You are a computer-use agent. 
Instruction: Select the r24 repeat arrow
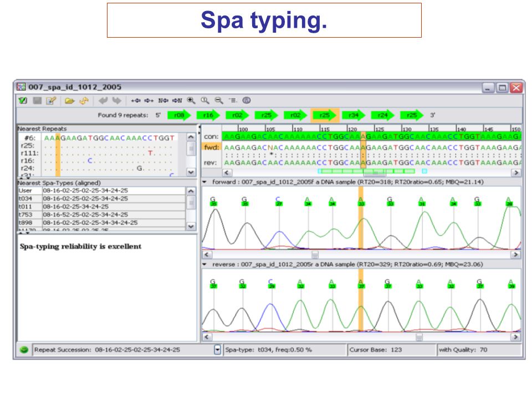383,115
